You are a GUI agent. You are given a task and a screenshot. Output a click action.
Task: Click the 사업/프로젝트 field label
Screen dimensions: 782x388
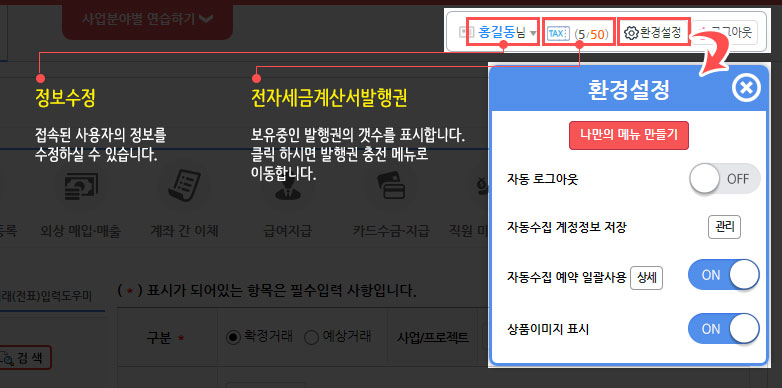coord(433,338)
